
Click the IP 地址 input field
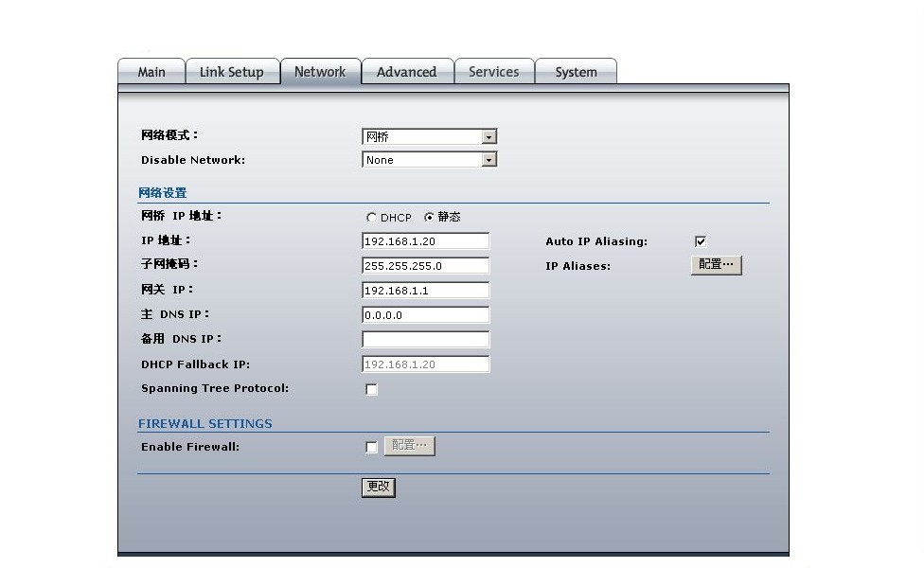(425, 241)
